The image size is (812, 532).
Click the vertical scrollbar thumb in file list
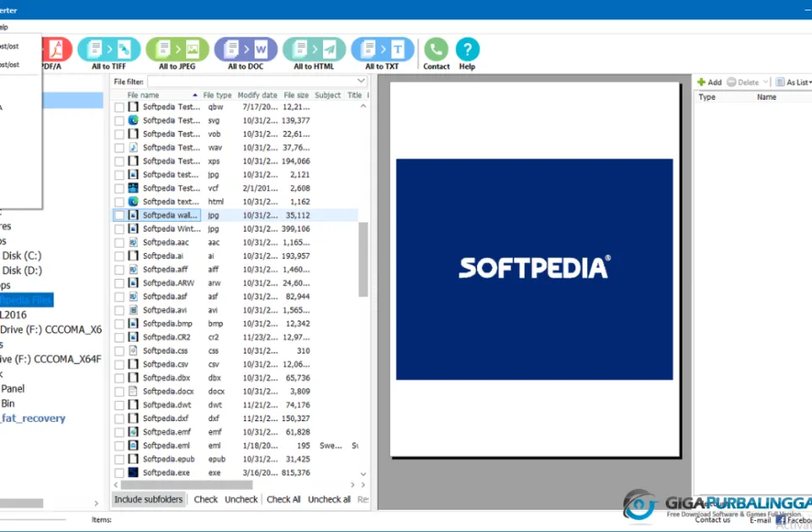363,260
